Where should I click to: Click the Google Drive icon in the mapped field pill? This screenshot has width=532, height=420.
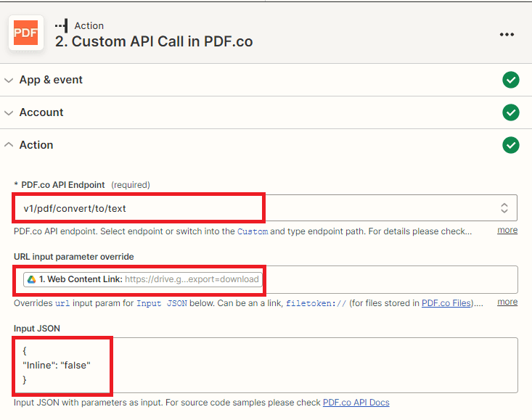point(31,279)
